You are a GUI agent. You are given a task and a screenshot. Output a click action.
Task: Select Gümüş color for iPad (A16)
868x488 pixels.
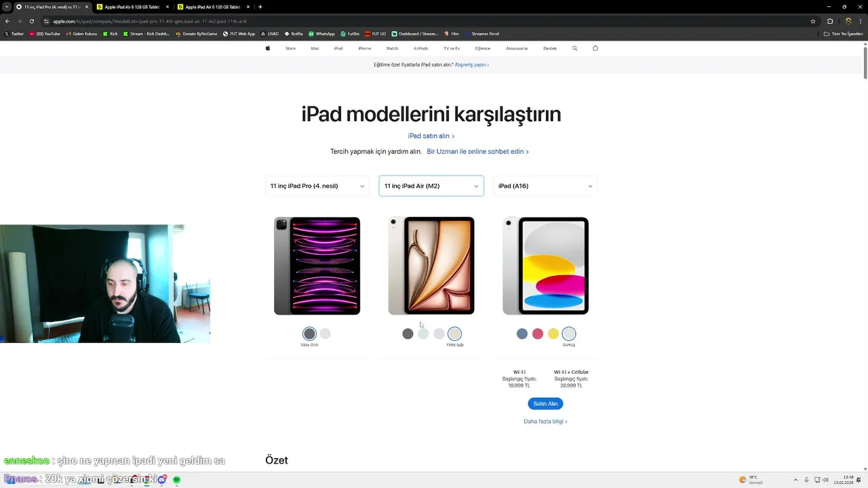click(x=568, y=333)
